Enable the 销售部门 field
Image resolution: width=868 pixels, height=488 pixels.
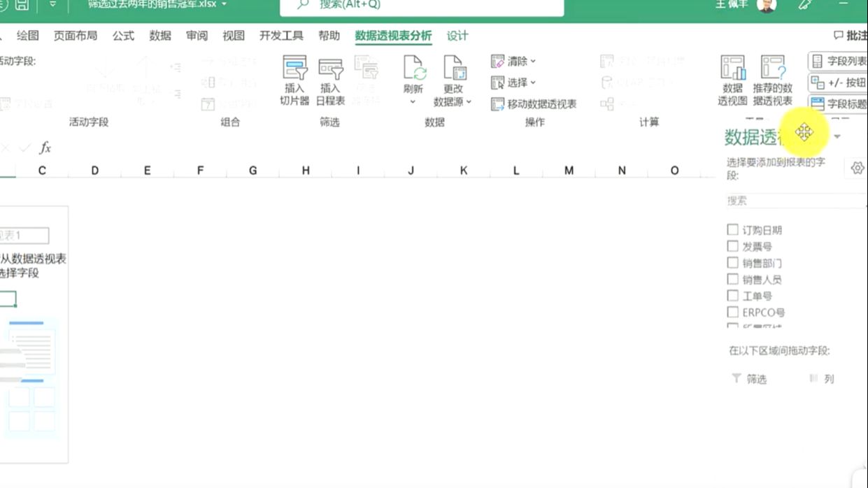(732, 262)
